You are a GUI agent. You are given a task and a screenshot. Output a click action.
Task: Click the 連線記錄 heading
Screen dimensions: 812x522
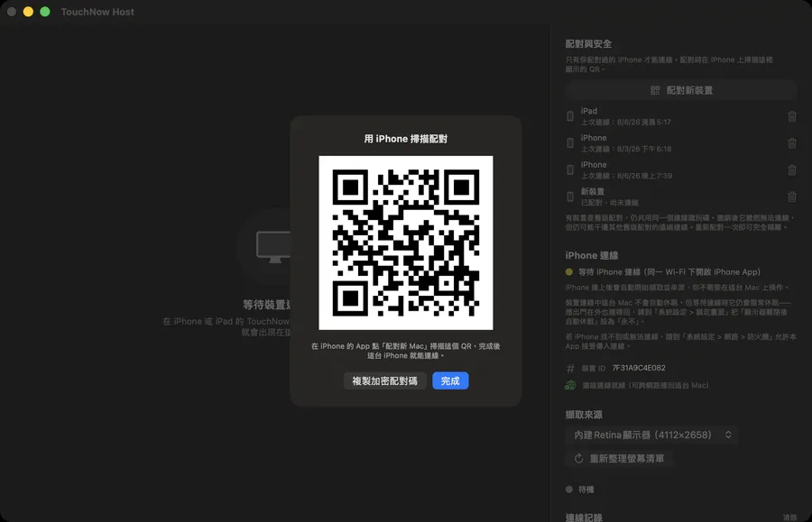click(584, 517)
